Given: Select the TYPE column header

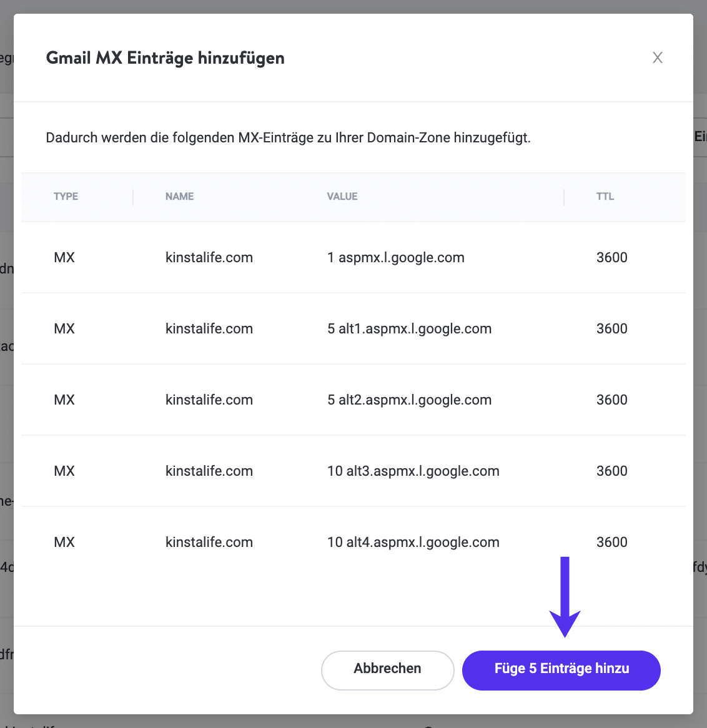Looking at the screenshot, I should pos(66,196).
